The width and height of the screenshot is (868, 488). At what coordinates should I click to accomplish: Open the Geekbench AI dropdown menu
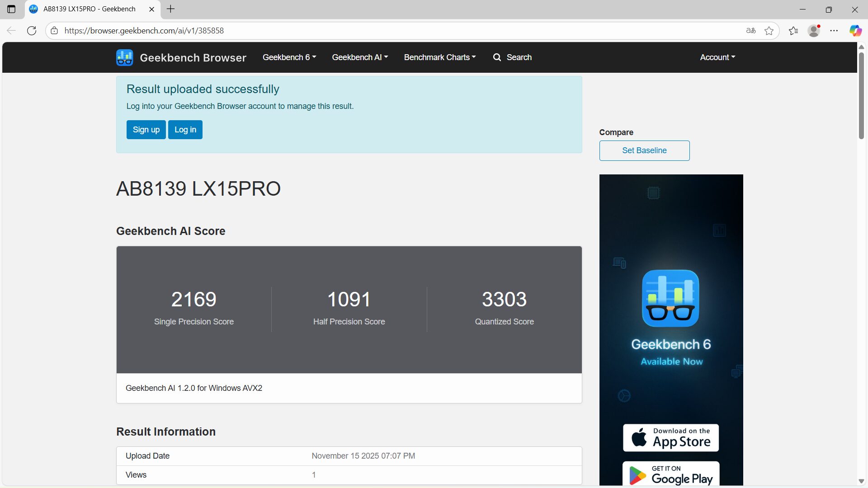359,57
